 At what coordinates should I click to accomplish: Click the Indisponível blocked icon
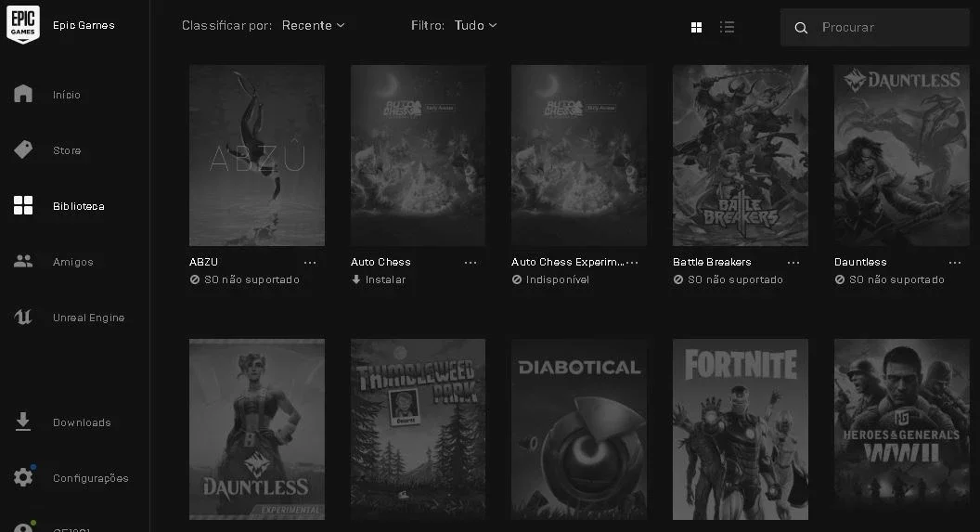coord(516,279)
